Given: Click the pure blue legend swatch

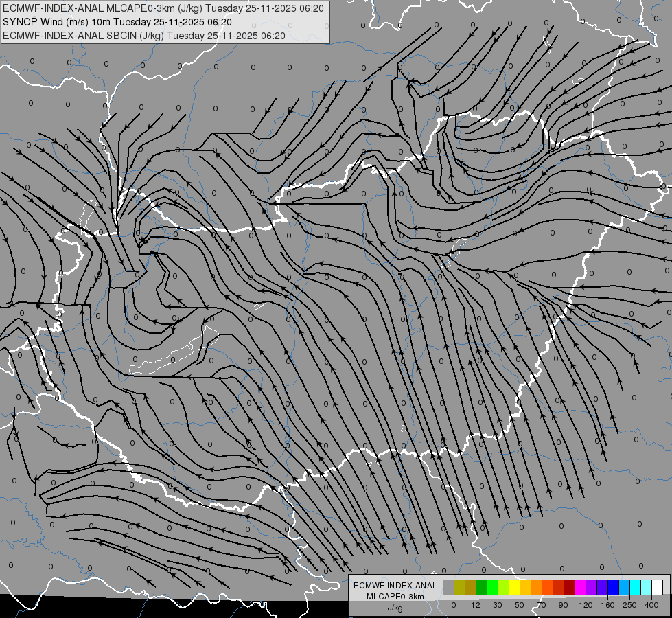Looking at the screenshot, I should pyautogui.click(x=614, y=587).
